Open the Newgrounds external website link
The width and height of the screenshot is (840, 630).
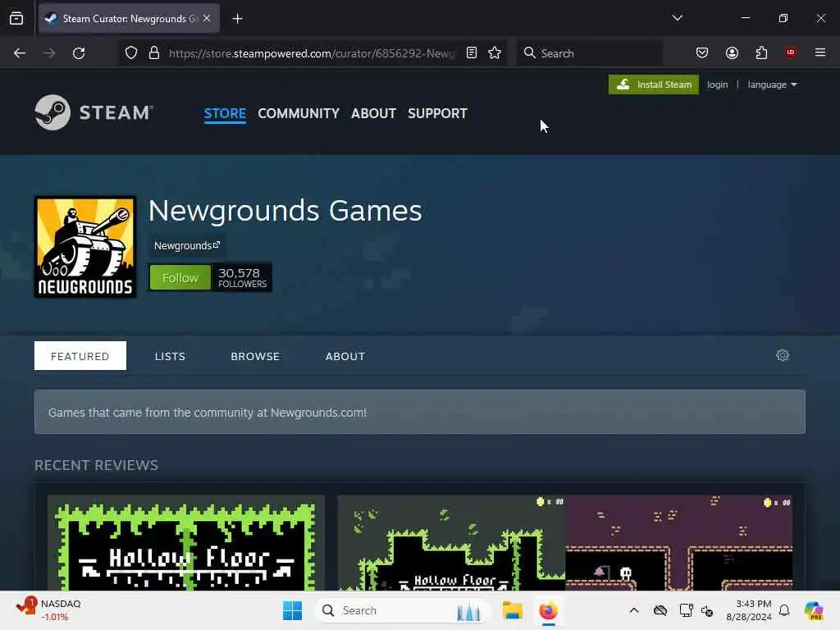click(x=187, y=245)
